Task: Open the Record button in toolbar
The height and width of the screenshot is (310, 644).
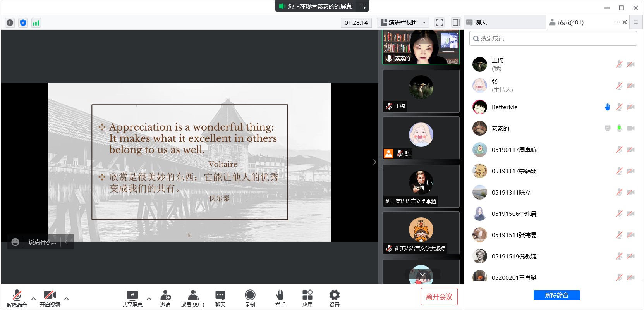Action: point(250,298)
